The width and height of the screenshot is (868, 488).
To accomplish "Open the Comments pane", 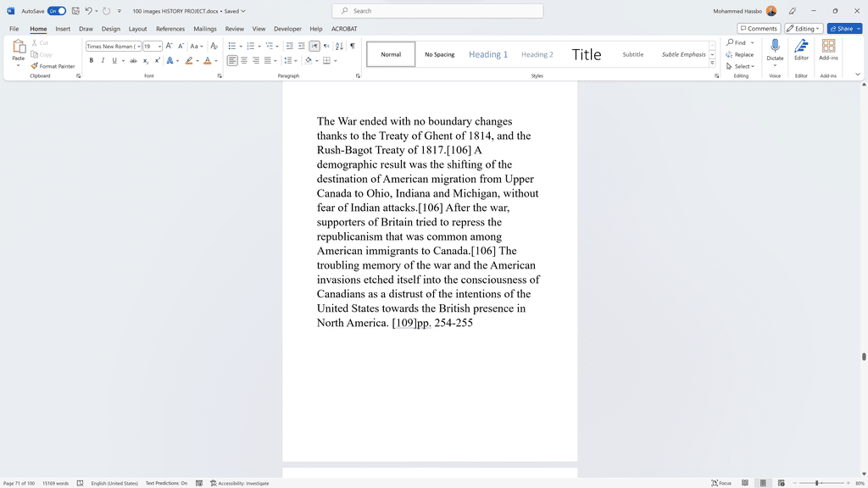I will point(759,29).
